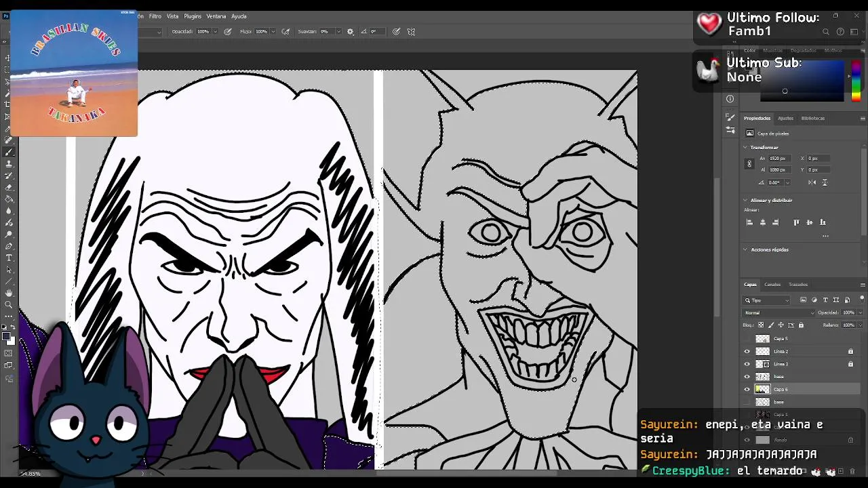Show the Capa 5 layer
Image resolution: width=868 pixels, height=488 pixels.
click(747, 338)
